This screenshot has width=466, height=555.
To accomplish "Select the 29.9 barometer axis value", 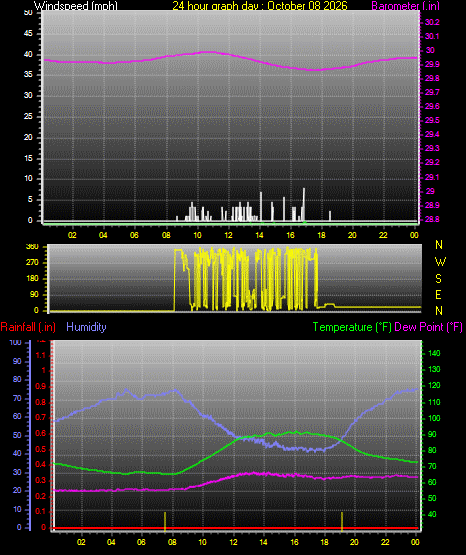I will click(432, 64).
